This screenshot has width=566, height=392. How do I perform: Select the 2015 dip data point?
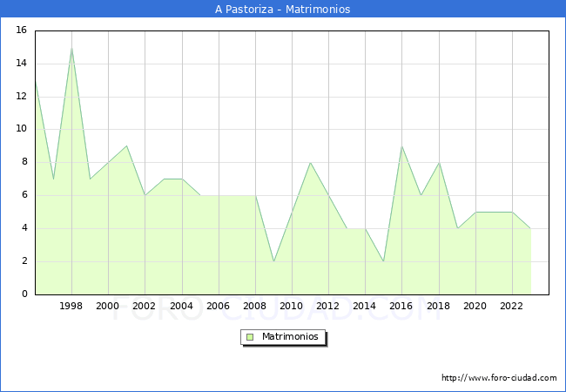click(383, 261)
